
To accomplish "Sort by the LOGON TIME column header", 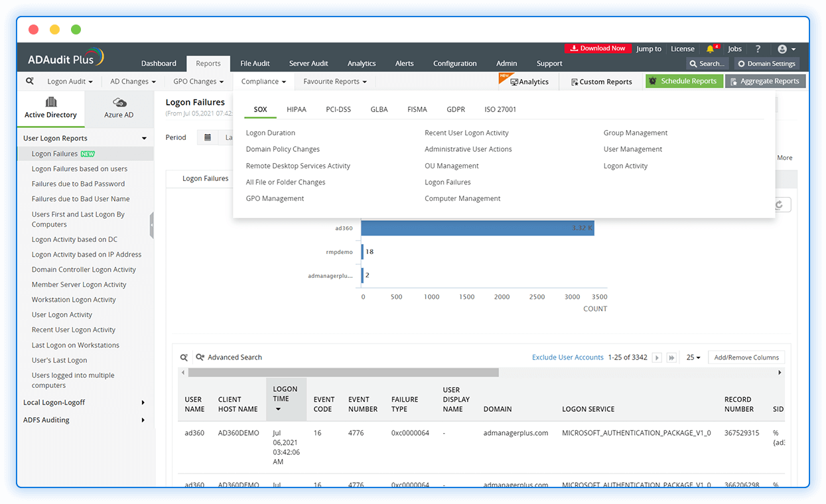I will point(286,399).
